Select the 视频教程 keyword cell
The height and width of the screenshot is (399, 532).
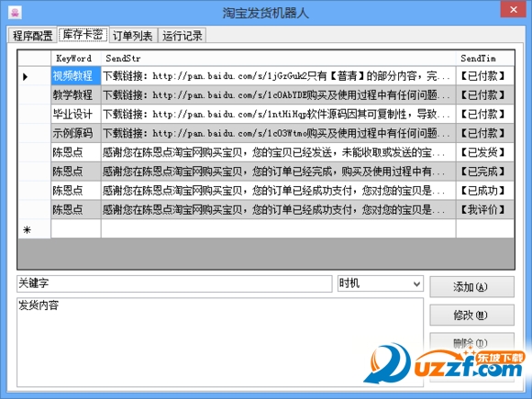[x=76, y=75]
